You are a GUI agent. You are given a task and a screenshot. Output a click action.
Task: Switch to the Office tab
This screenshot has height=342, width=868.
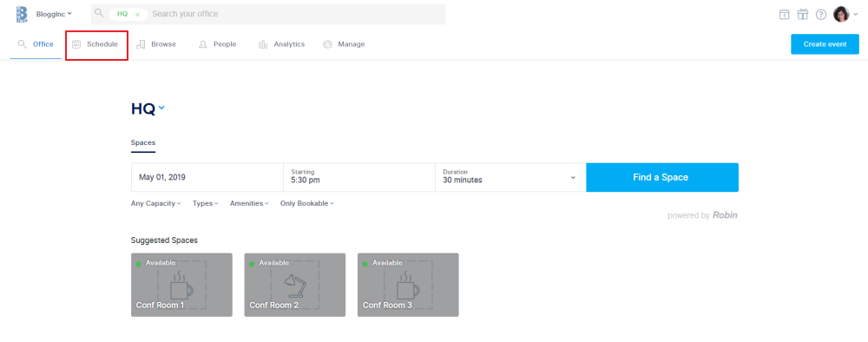[36, 44]
